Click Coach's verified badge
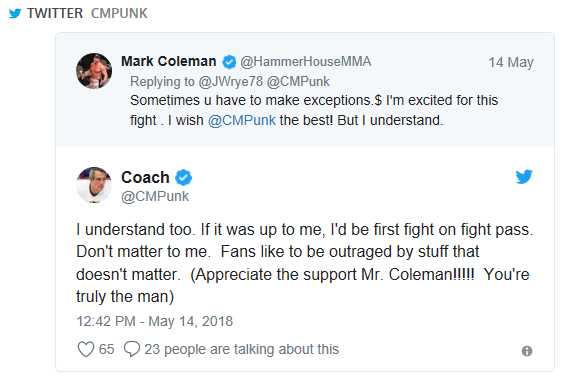 184,178
